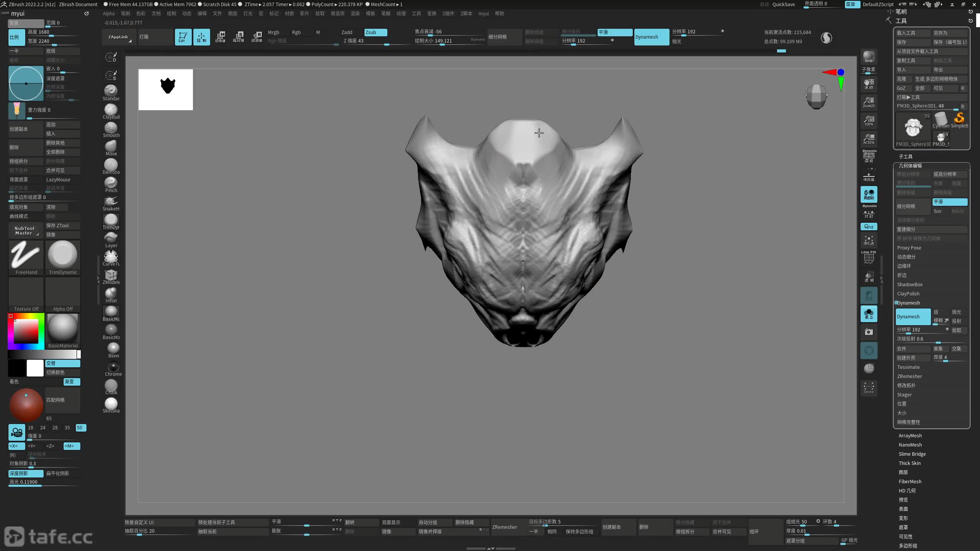Toggle Zsub sculpt mode
The height and width of the screenshot is (551, 980).
pos(375,32)
